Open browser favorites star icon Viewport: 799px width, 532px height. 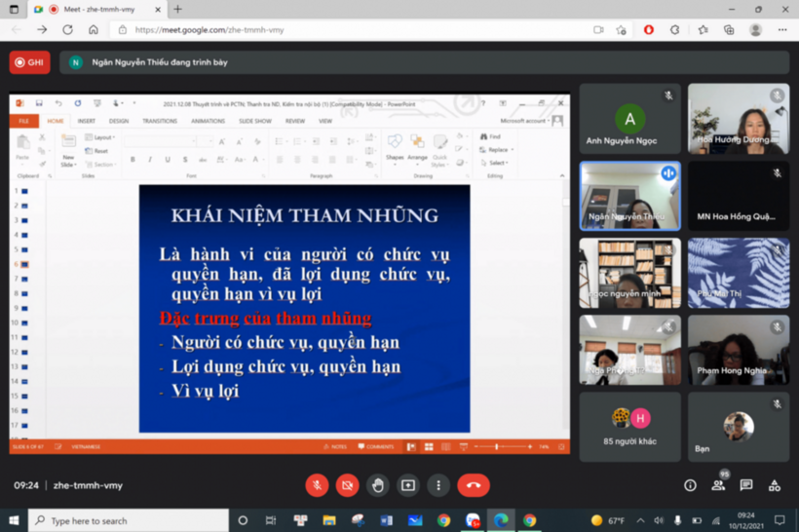tap(703, 30)
